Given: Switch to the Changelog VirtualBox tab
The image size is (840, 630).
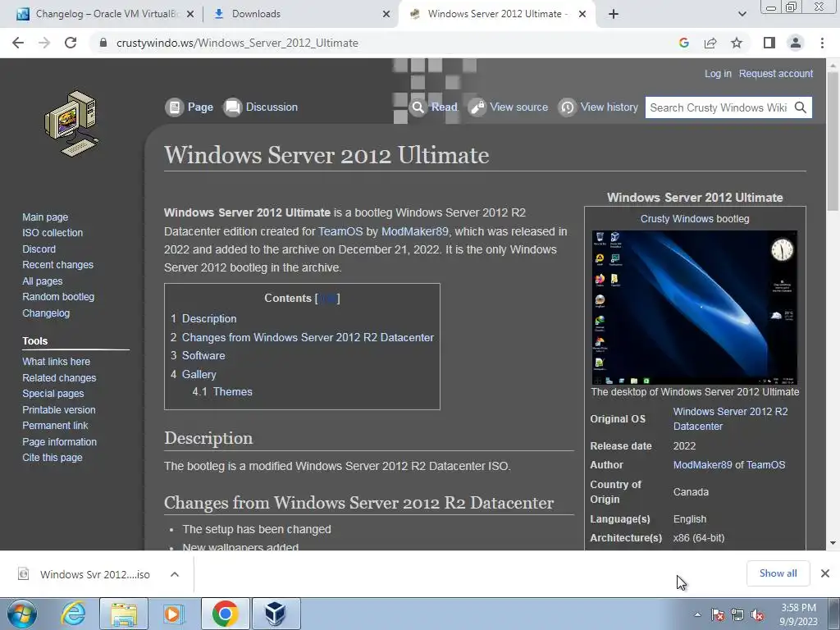Looking at the screenshot, I should click(x=105, y=14).
